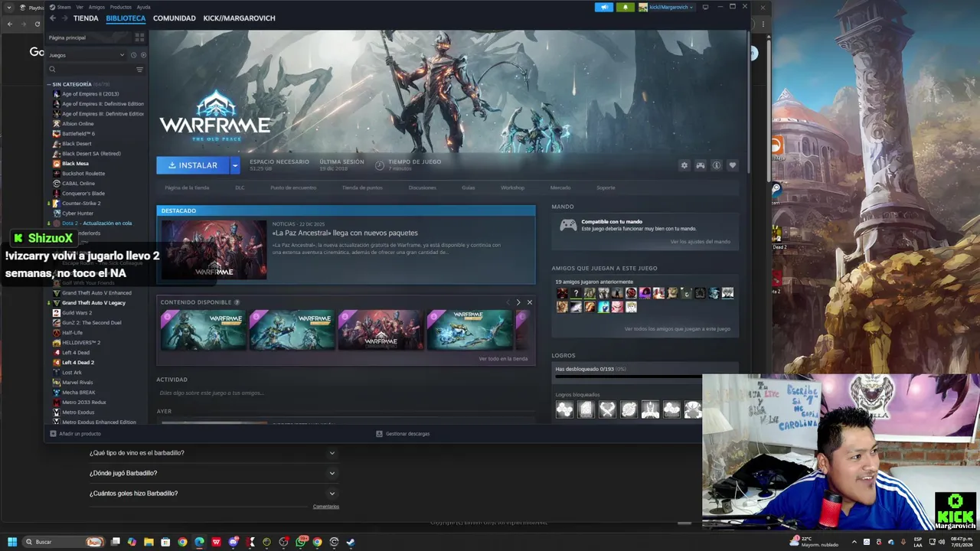The image size is (980, 551).
Task: Open 'Ver todos los amigos que juegan' link
Action: click(x=677, y=329)
